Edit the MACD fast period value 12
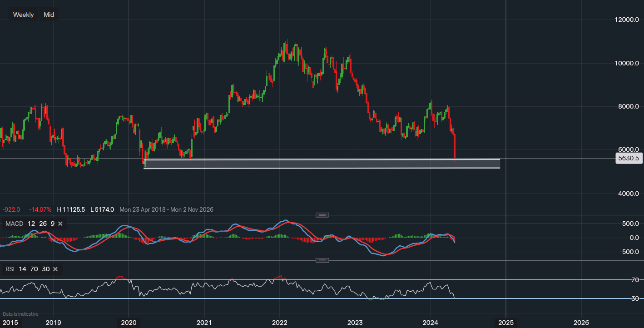Viewport: 644px width, 328px height. pyautogui.click(x=31, y=224)
